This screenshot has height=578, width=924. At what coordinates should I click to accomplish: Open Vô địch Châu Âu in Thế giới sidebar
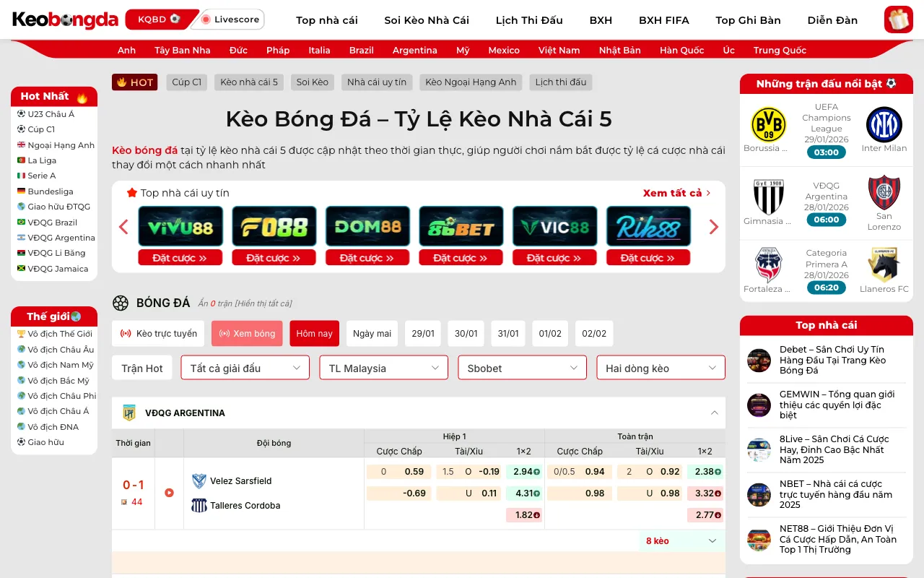point(61,349)
